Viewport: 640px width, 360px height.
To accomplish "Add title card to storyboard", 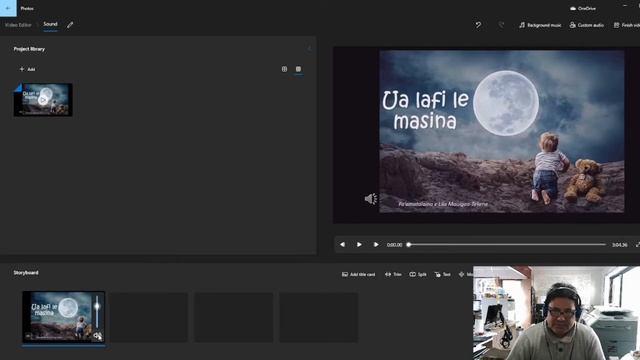I will (x=358, y=274).
